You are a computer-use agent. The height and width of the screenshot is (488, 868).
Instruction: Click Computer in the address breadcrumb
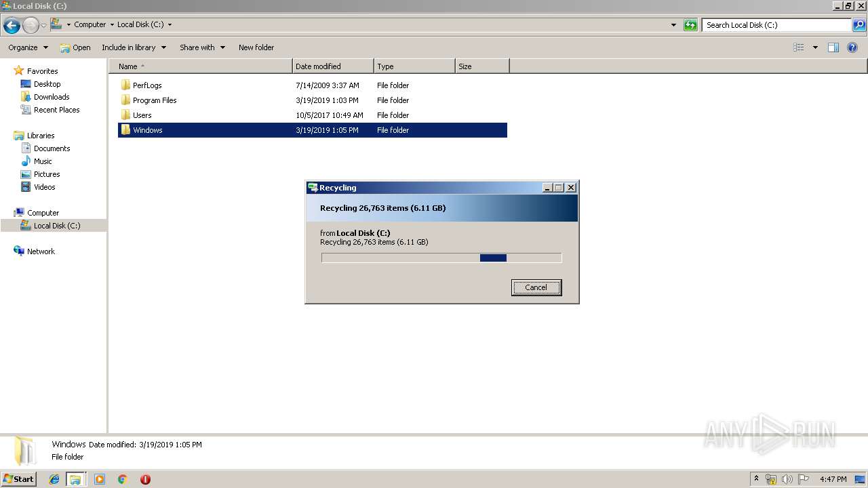pos(90,24)
